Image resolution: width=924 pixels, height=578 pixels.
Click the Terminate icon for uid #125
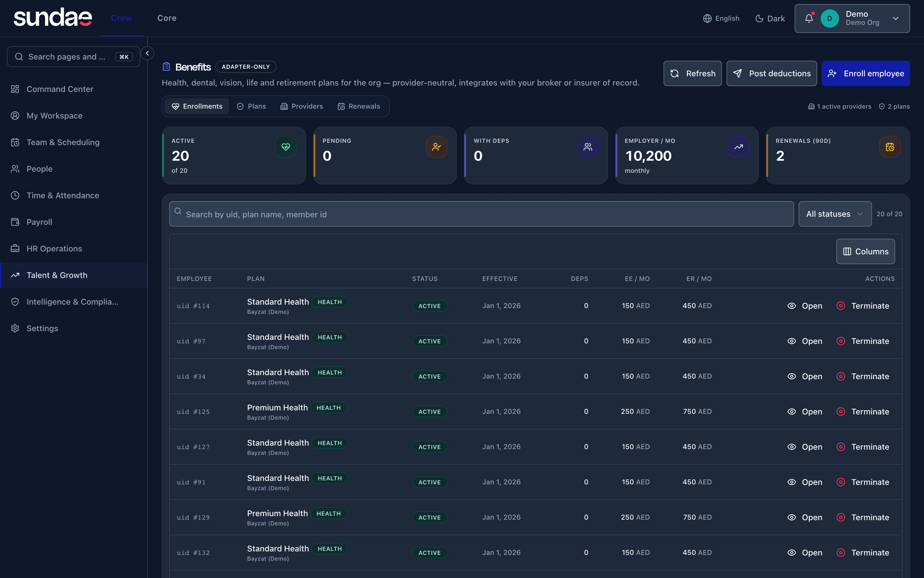pyautogui.click(x=840, y=411)
